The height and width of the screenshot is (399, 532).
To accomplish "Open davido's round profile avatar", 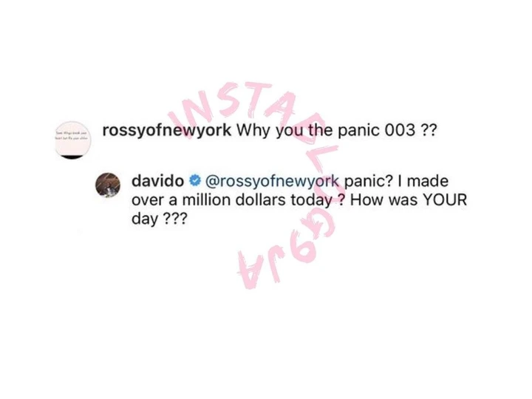I will tap(108, 185).
